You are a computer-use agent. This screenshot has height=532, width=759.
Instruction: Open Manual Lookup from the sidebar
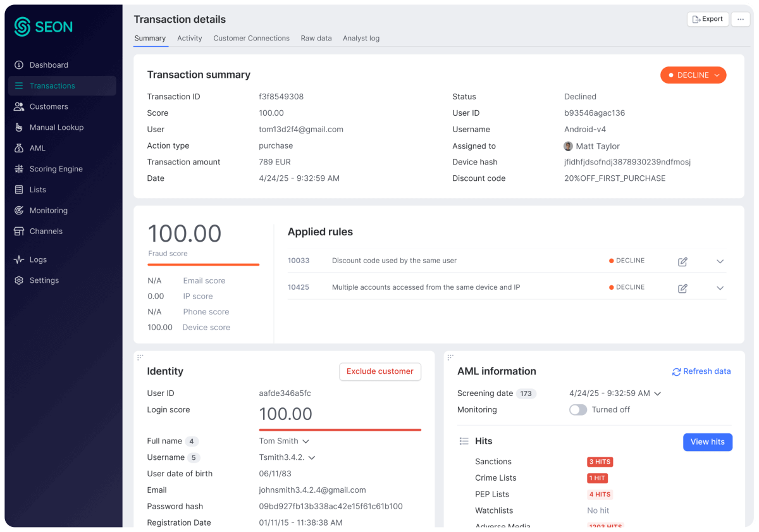tap(56, 127)
